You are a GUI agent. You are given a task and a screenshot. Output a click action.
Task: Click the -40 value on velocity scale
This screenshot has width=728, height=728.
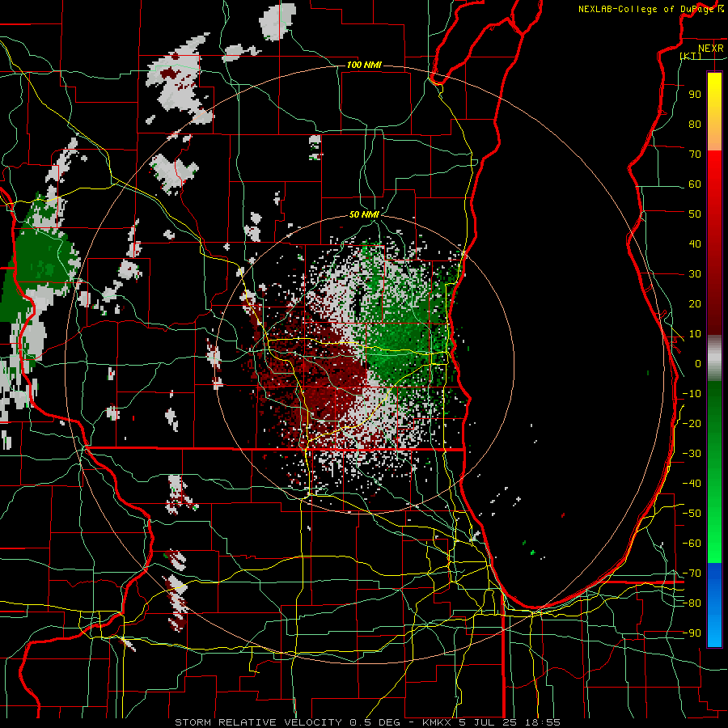click(692, 484)
